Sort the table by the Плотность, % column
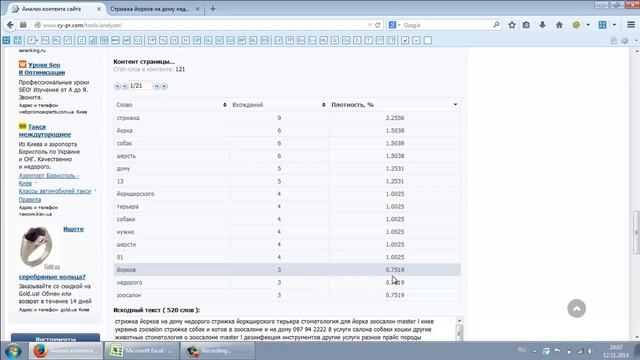The height and width of the screenshot is (360, 640). tap(395, 105)
